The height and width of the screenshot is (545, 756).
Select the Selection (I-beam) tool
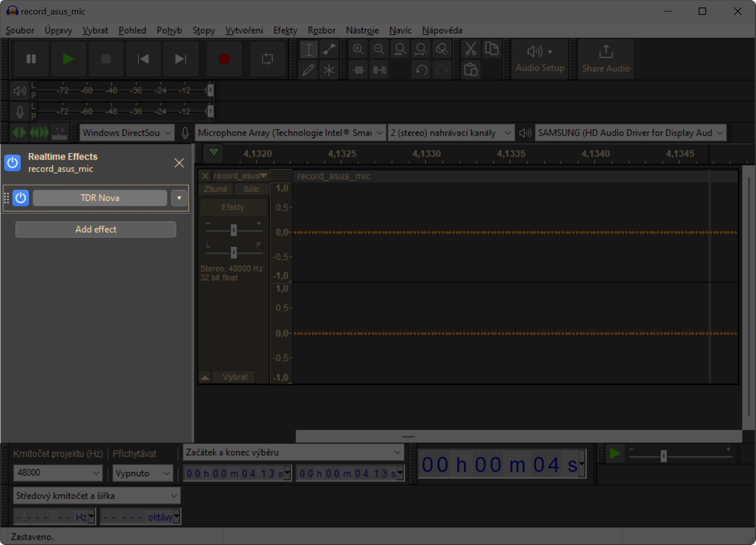[x=308, y=49]
